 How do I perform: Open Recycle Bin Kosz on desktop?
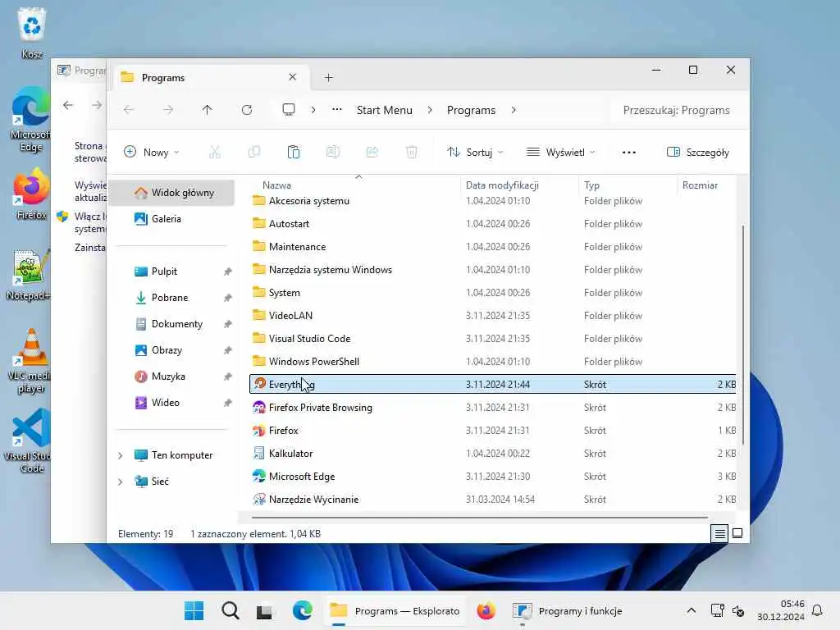tap(32, 33)
